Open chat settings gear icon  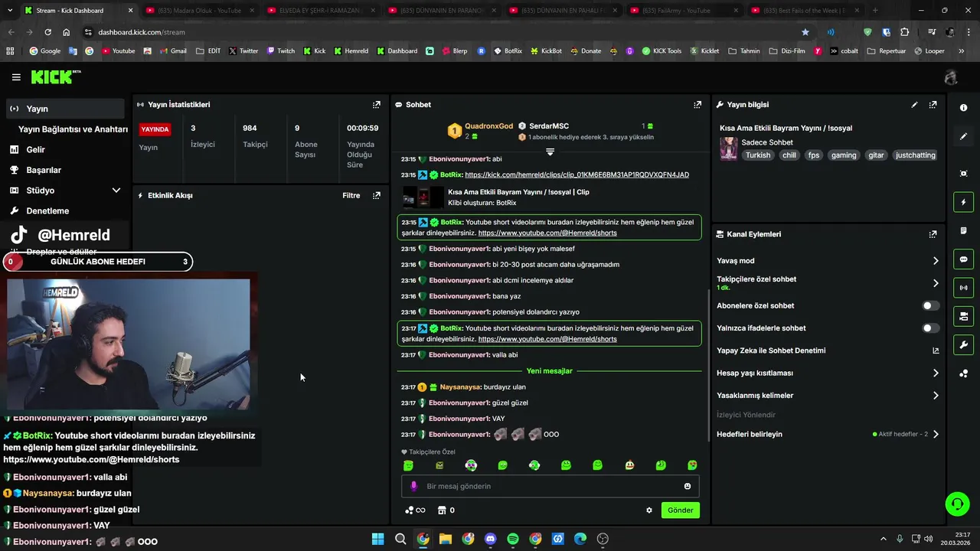pos(649,510)
